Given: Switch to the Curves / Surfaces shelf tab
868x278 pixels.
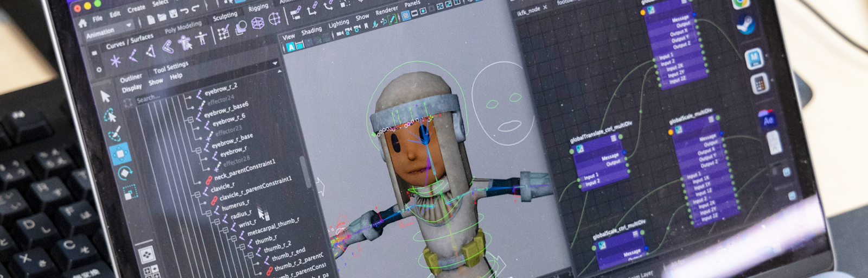Looking at the screenshot, I should tap(130, 41).
